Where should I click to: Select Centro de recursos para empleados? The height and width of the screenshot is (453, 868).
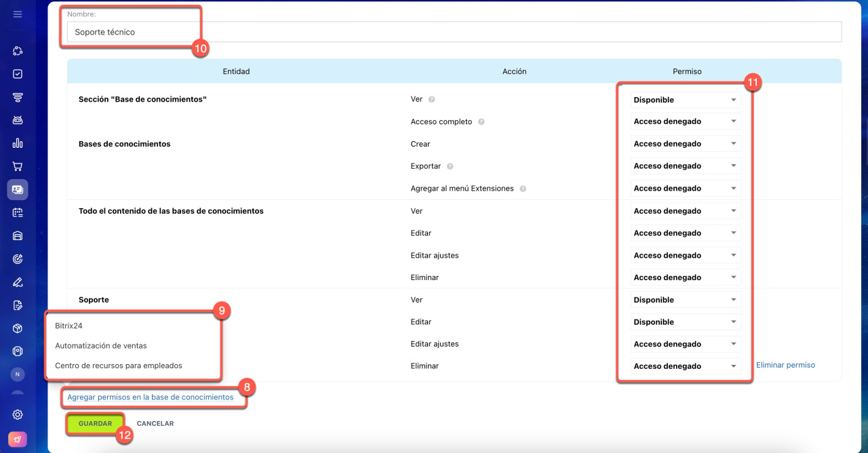click(118, 366)
